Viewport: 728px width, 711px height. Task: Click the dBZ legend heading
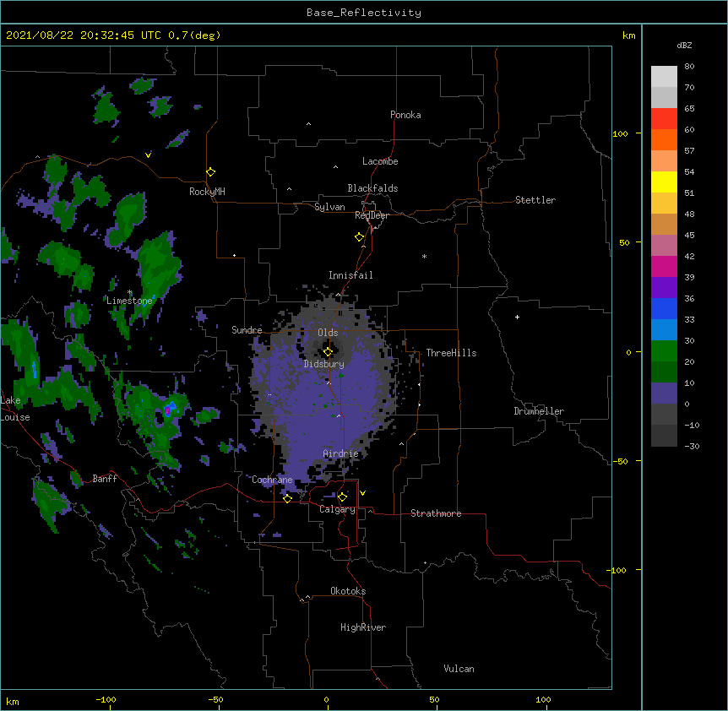click(x=684, y=46)
